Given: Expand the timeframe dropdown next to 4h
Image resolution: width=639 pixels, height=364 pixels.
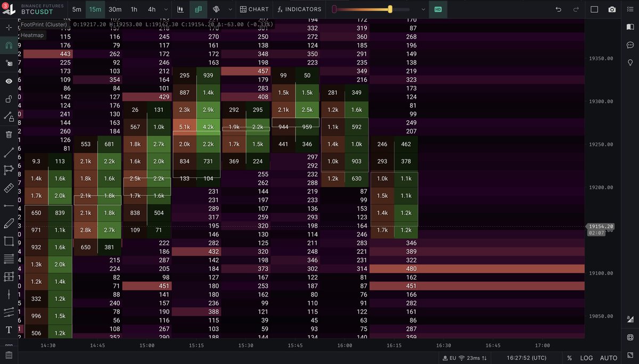Looking at the screenshot, I should coord(166,9).
